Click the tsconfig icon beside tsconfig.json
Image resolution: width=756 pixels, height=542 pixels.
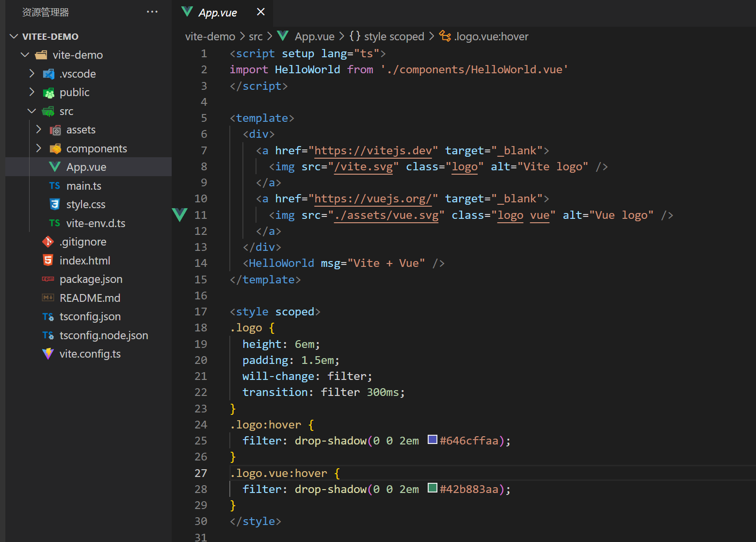point(48,316)
